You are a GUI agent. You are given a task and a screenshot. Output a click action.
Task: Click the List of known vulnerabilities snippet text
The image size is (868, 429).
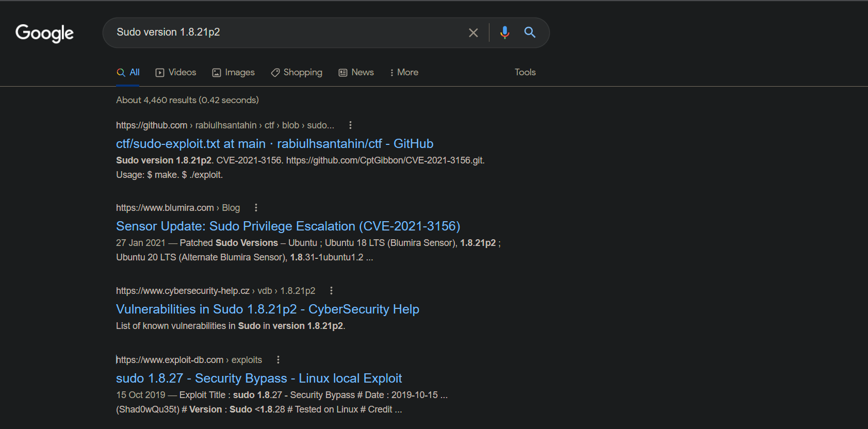point(231,326)
